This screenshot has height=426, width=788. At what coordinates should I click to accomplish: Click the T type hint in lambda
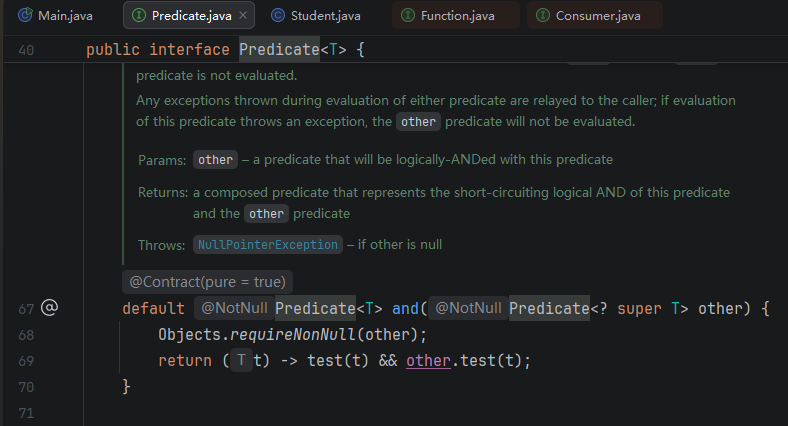pos(242,360)
